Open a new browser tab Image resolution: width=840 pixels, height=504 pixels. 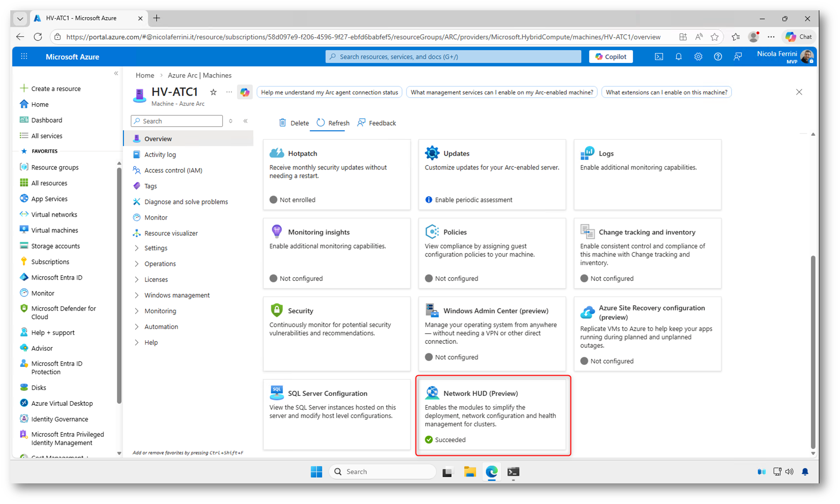157,19
